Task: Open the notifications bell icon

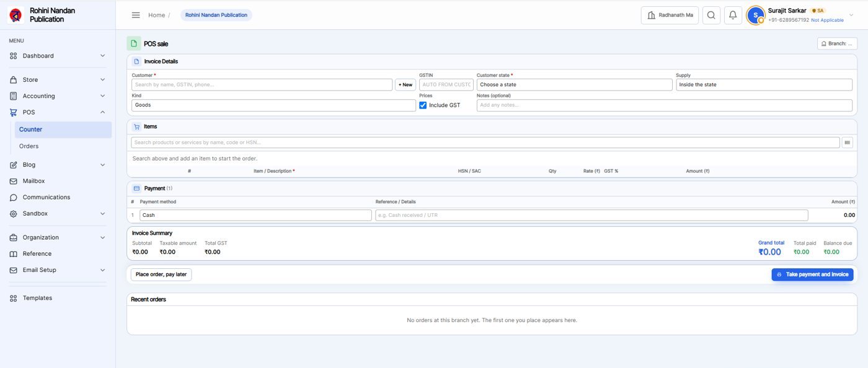Action: coord(733,15)
